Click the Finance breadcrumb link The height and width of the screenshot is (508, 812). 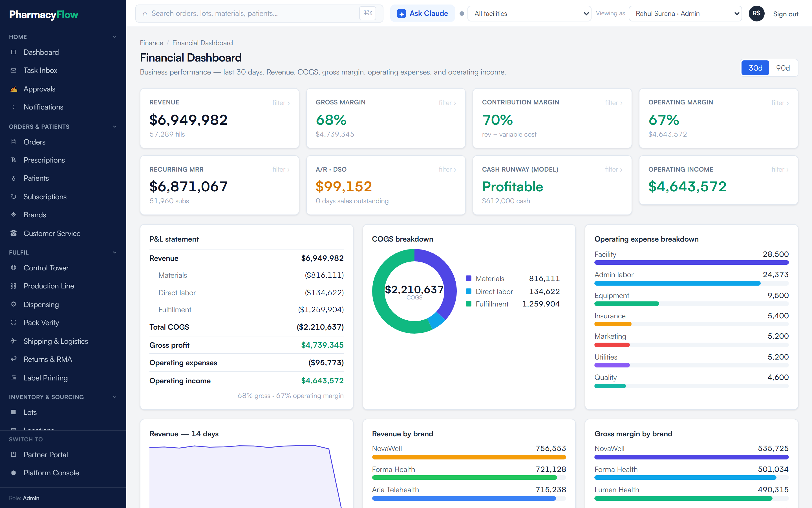[151, 43]
